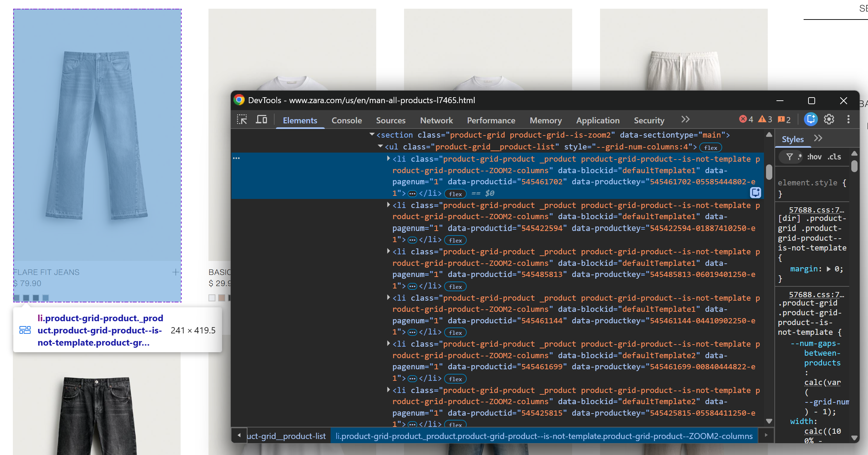Viewport: 868px width, 455px height.
Task: Open the three-dot actions for the selected DOM node
Action: click(x=236, y=158)
